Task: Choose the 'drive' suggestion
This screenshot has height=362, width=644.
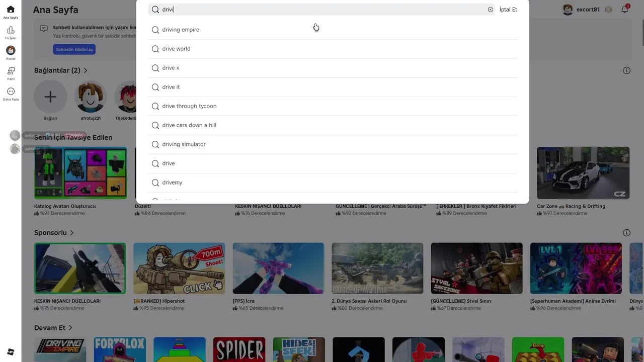Action: tap(333, 163)
